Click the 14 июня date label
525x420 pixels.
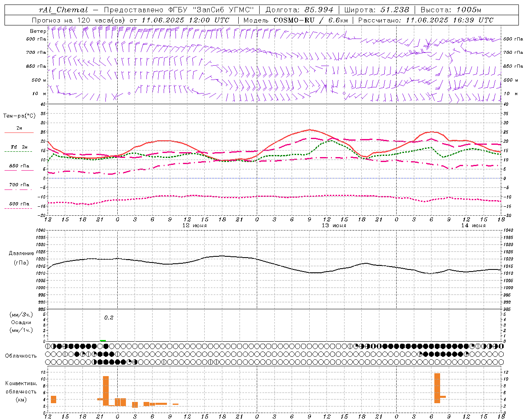(473, 226)
